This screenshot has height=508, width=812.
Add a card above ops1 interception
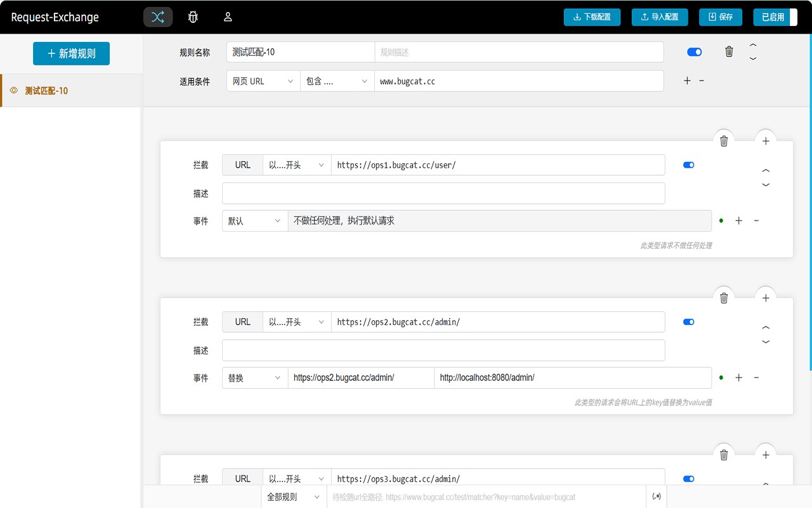click(x=766, y=141)
